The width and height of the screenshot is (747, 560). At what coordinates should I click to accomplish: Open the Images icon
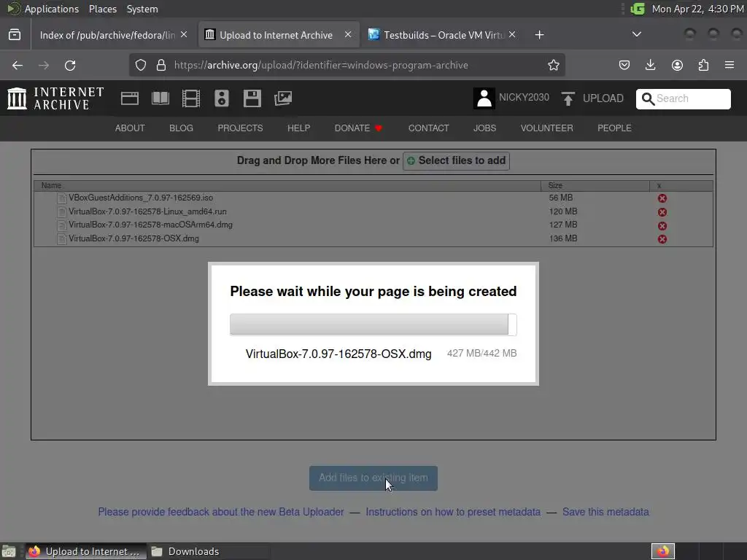pos(283,98)
